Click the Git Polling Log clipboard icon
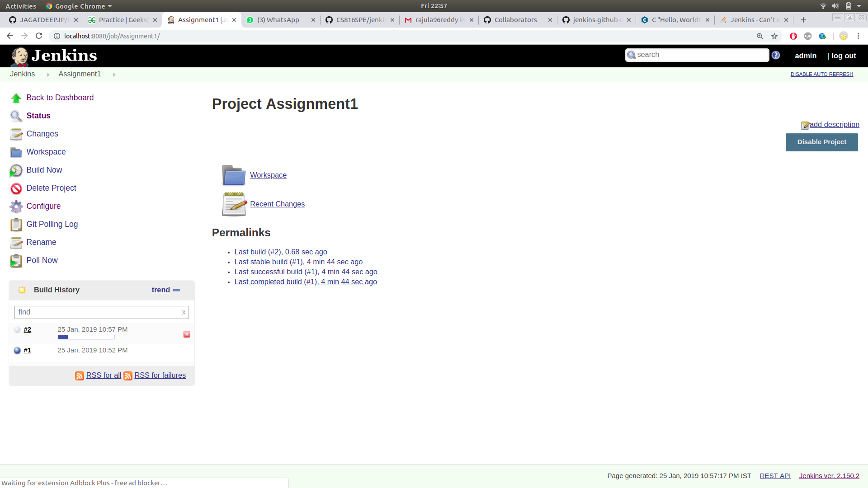This screenshot has height=488, width=868. (16, 225)
